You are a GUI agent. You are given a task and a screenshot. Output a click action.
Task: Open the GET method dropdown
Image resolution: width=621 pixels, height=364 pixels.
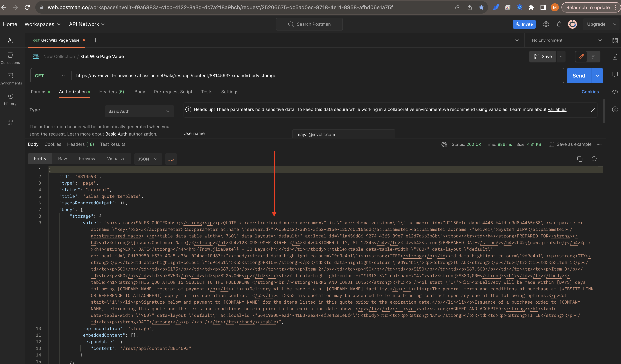50,76
